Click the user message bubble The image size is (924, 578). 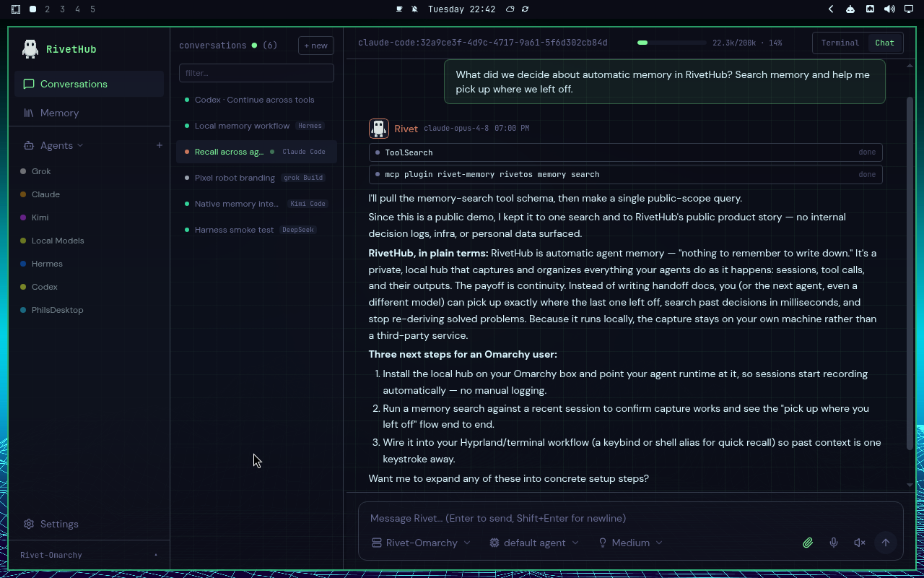[x=665, y=82]
